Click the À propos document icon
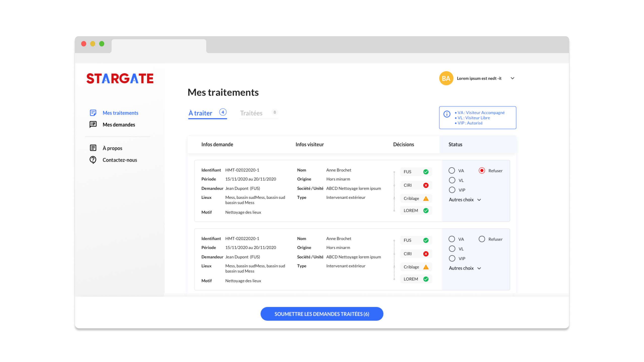Image resolution: width=644 pixels, height=362 pixels. [93, 148]
